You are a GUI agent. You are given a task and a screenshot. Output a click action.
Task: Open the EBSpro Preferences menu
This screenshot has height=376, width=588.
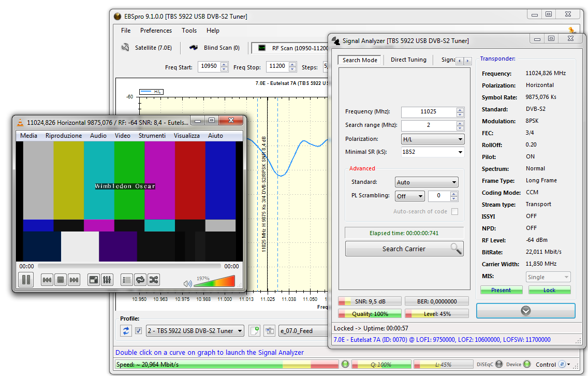tap(156, 31)
